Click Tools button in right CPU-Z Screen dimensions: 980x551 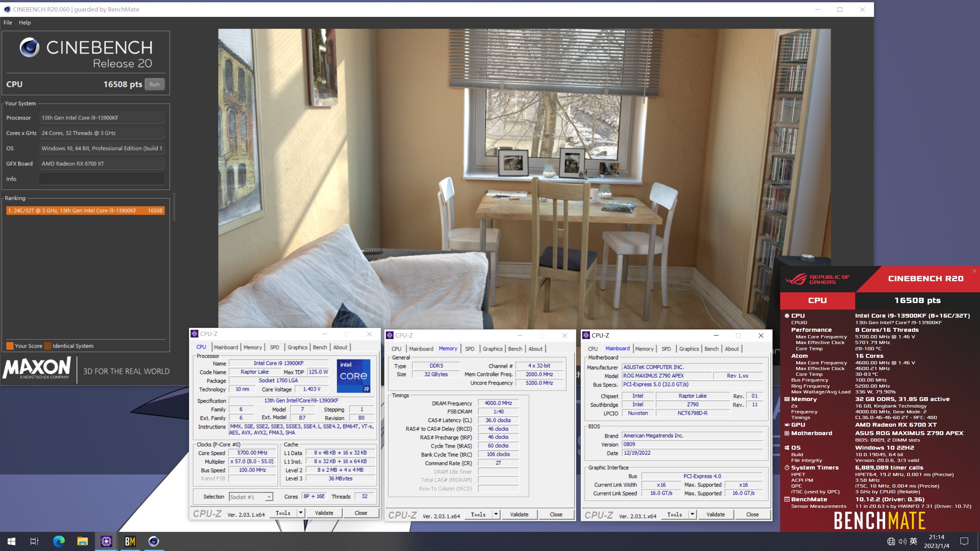pyautogui.click(x=675, y=514)
